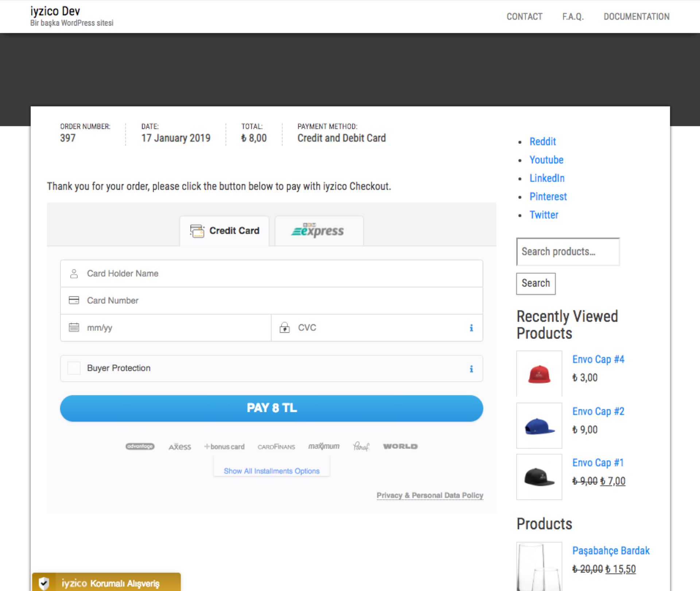Screen dimensions: 700x591
Task: Click the card holder person icon
Action: (x=74, y=274)
